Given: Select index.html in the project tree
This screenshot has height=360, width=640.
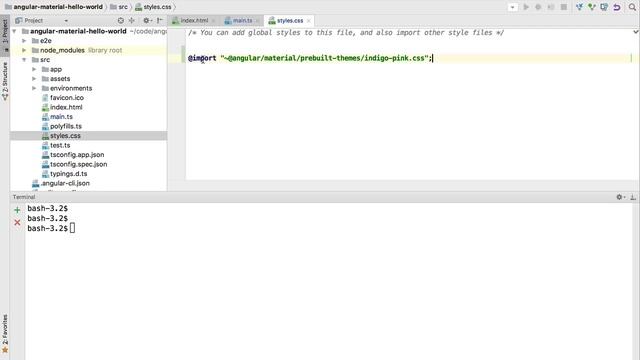Looking at the screenshot, I should coord(66,107).
